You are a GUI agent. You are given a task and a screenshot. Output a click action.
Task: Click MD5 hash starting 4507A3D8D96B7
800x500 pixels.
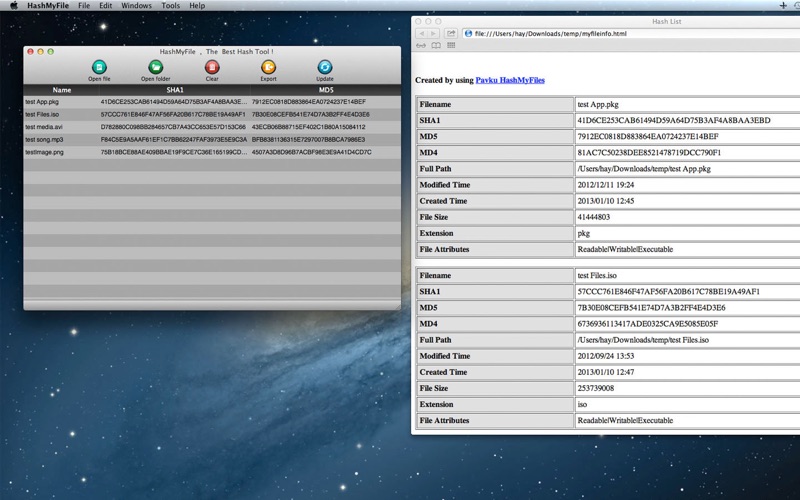[x=312, y=152]
